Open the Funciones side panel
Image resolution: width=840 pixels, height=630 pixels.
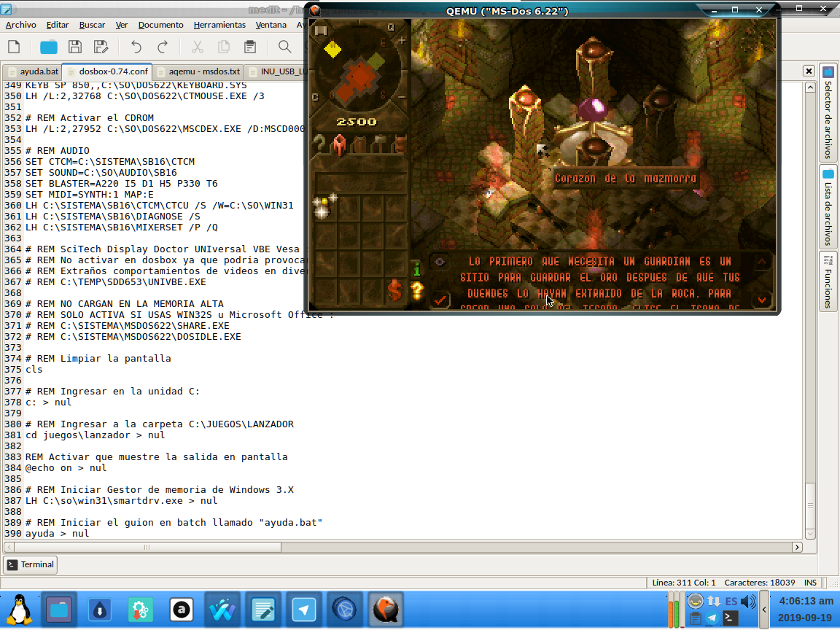pos(828,281)
